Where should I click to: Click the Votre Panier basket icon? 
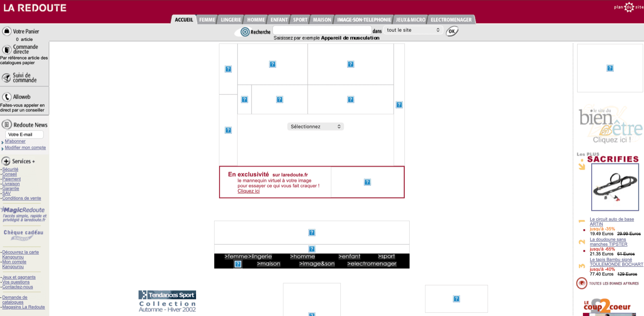tap(6, 31)
